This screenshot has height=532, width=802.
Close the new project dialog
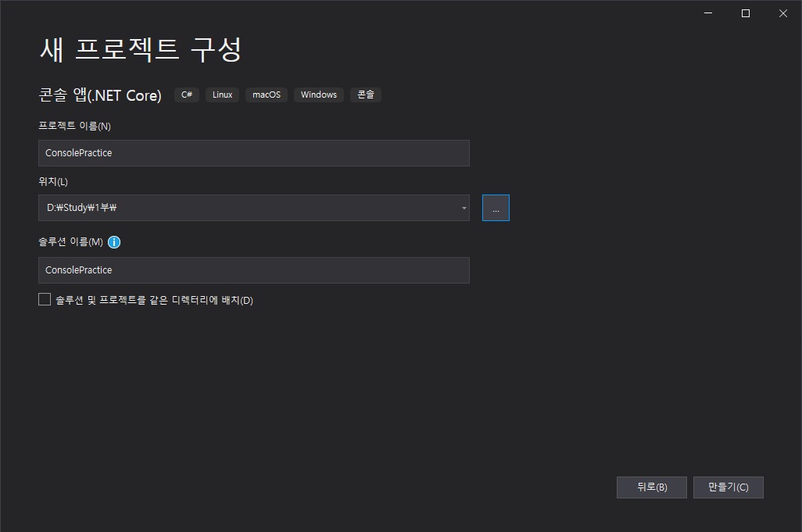783,13
